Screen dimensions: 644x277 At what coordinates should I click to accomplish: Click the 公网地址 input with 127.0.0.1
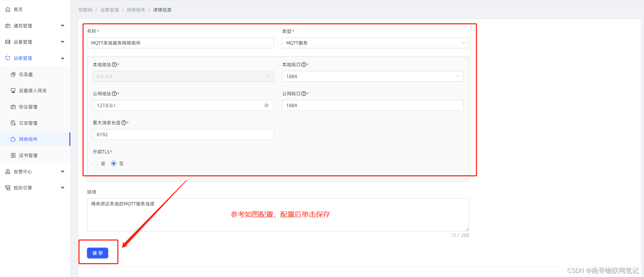click(183, 105)
